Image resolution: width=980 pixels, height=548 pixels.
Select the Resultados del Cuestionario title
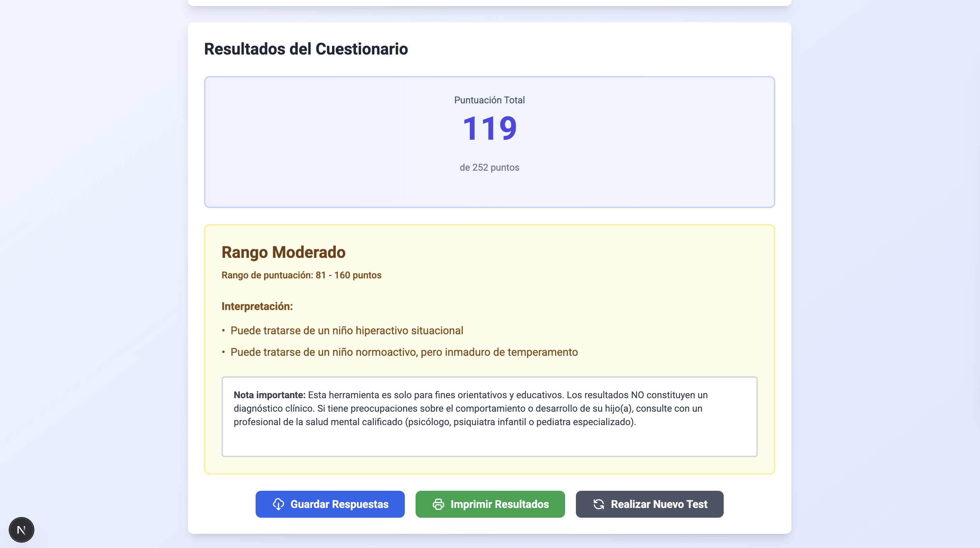[x=306, y=48]
